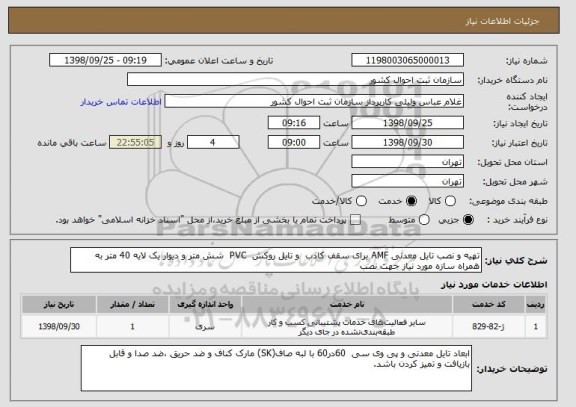Click the واحد اندازه گیری column header

coord(205,304)
